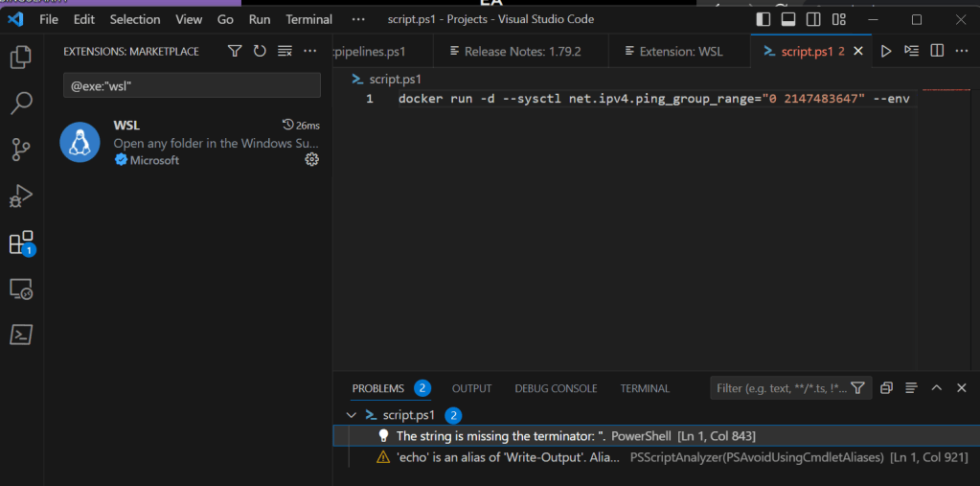Click the VS Code logo icon
The width and height of the screenshot is (980, 486).
pos(15,19)
